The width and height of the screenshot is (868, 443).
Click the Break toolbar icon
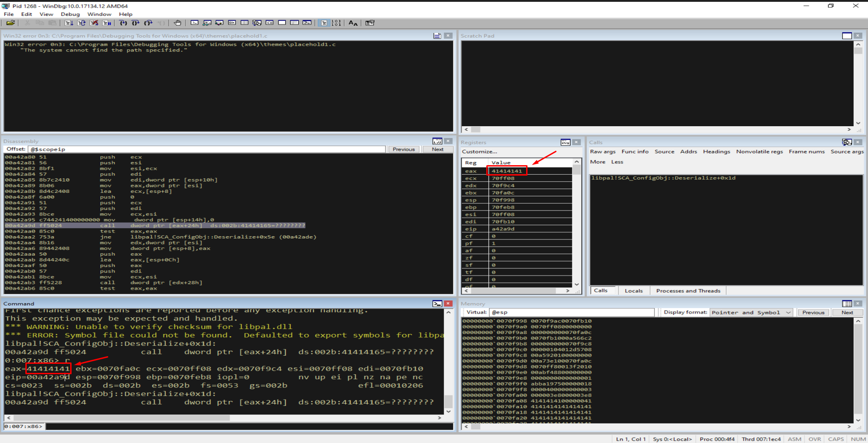pyautogui.click(x=107, y=23)
